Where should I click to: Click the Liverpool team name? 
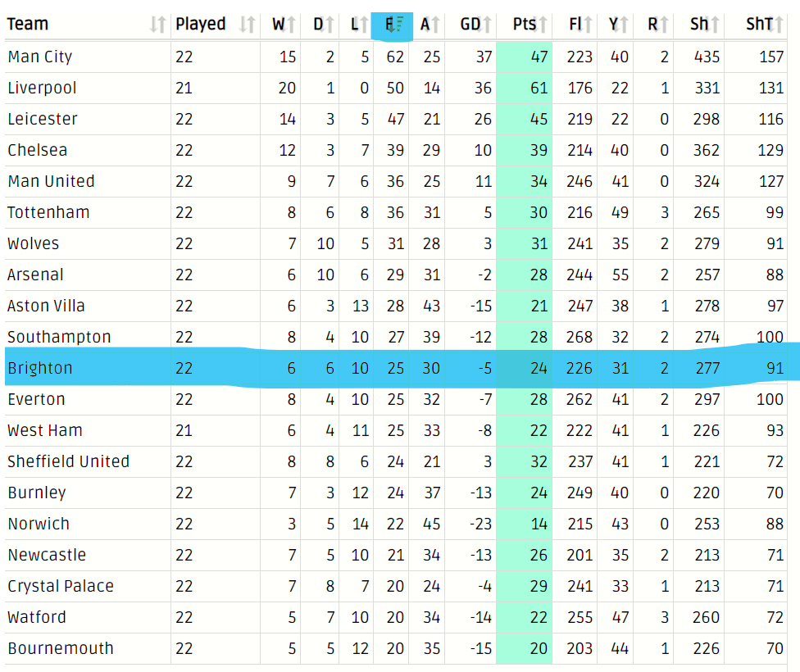pos(43,88)
